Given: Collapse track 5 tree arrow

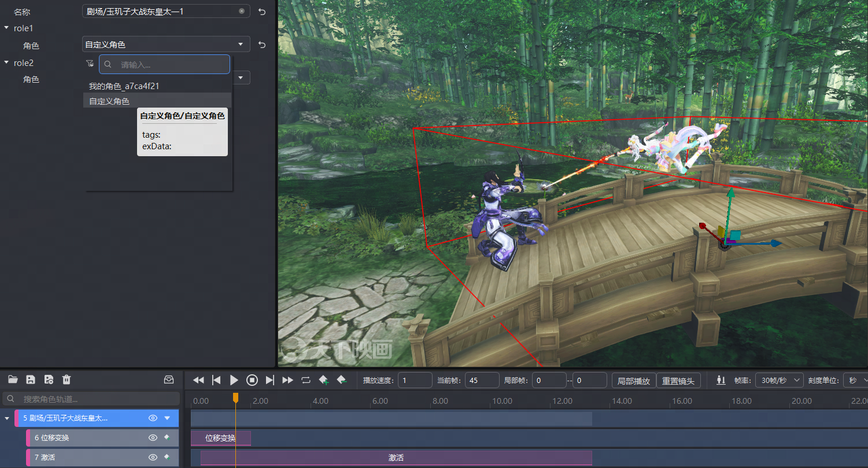Looking at the screenshot, I should point(6,418).
